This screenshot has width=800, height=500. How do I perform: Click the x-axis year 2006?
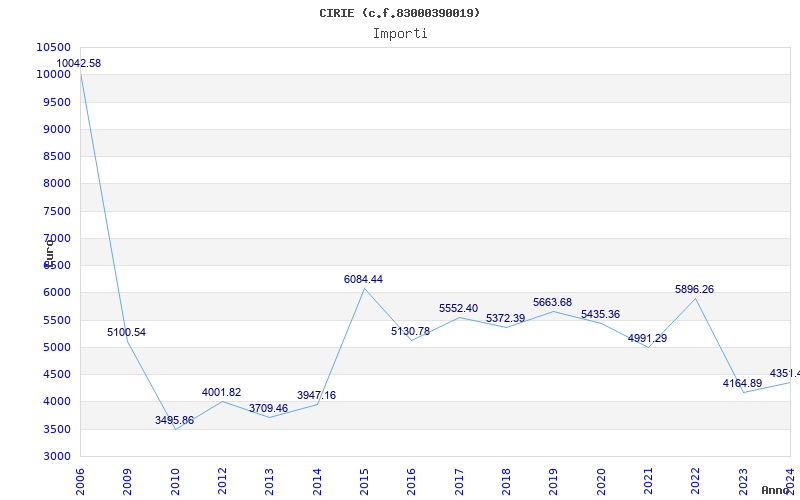point(80,482)
